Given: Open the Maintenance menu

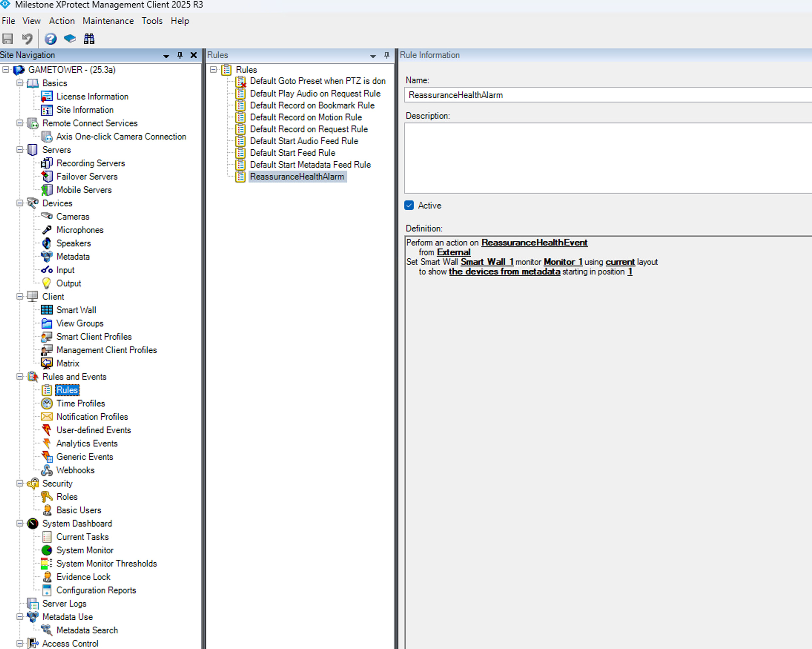Looking at the screenshot, I should click(x=108, y=21).
